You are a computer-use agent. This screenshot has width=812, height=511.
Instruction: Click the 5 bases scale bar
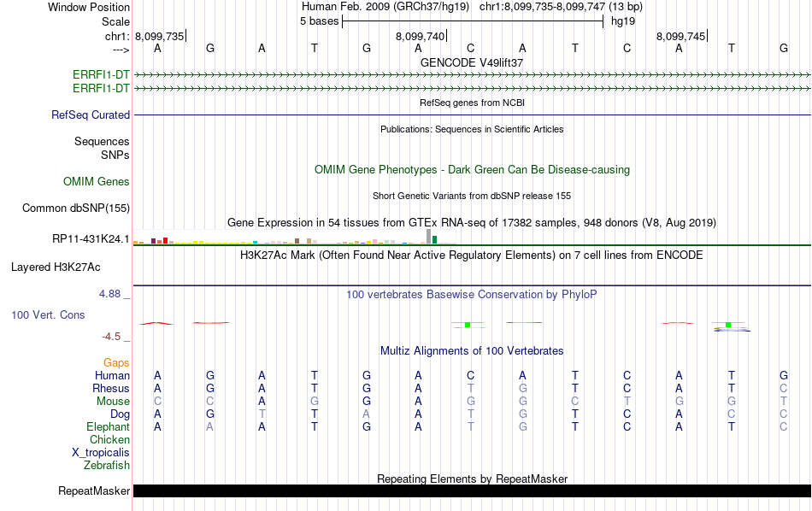click(473, 21)
